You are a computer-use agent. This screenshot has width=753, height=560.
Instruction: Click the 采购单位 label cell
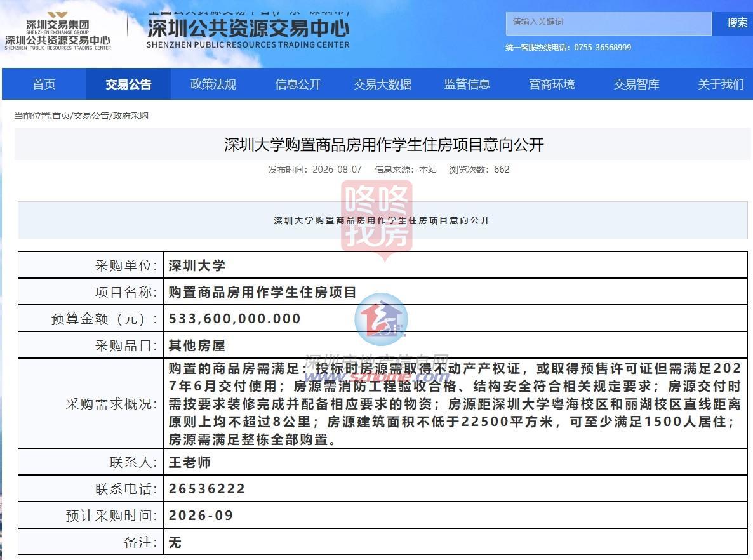click(91, 265)
